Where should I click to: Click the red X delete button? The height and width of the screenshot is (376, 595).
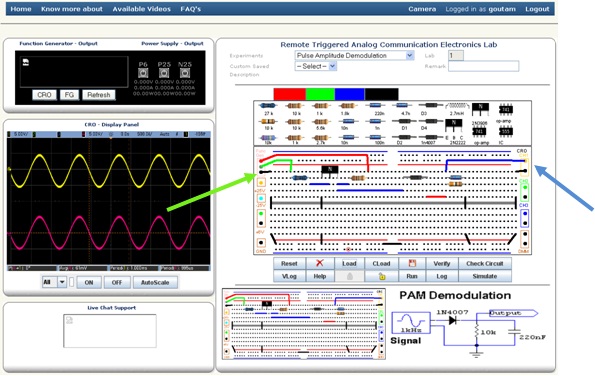[x=320, y=263]
